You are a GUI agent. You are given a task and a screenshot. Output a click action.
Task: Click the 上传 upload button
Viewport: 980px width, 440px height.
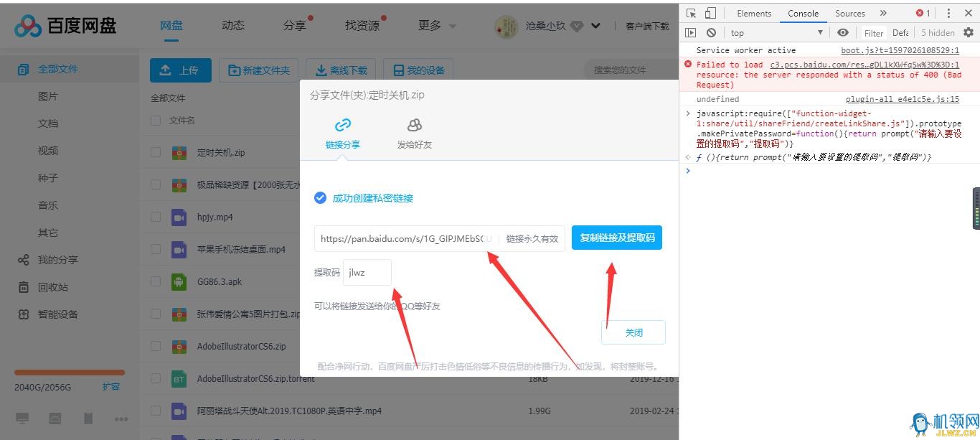180,70
